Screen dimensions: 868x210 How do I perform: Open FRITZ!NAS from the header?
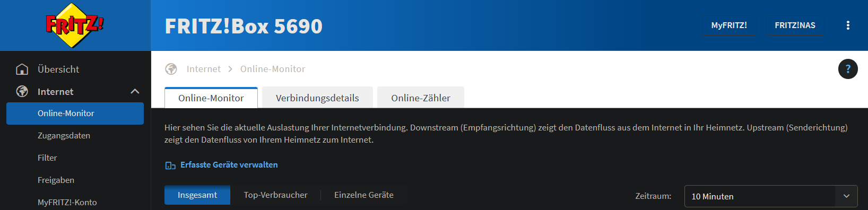click(795, 25)
